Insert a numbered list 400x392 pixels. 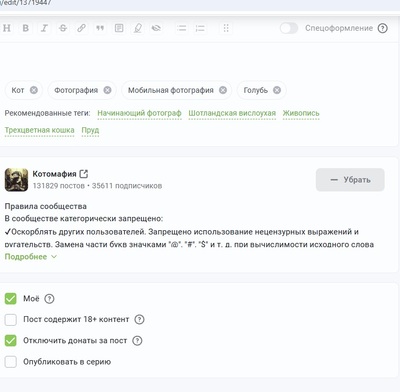(x=200, y=28)
